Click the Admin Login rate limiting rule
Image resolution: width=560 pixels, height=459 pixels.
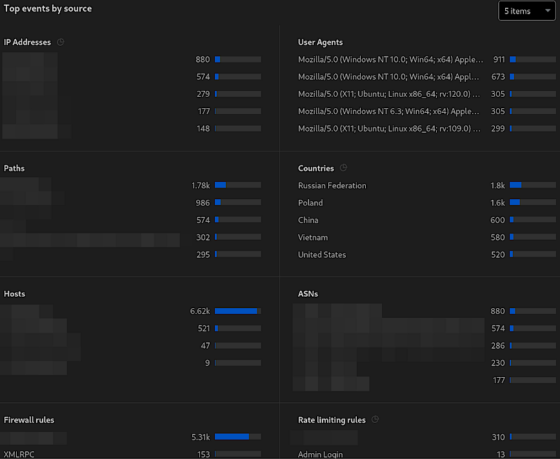320,454
